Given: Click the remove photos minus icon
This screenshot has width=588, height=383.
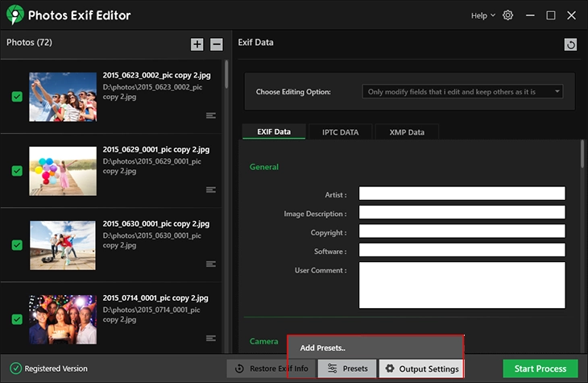Looking at the screenshot, I should coord(217,44).
